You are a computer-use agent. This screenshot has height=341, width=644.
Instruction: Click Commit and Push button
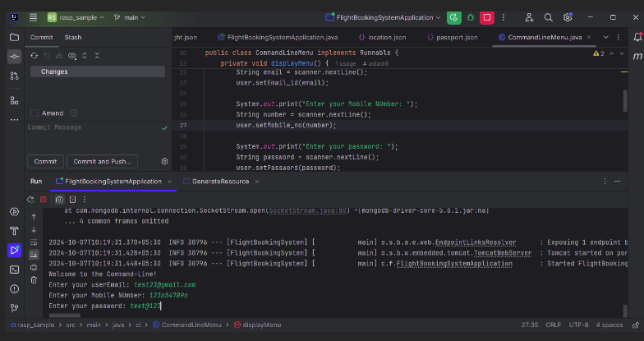(x=102, y=161)
